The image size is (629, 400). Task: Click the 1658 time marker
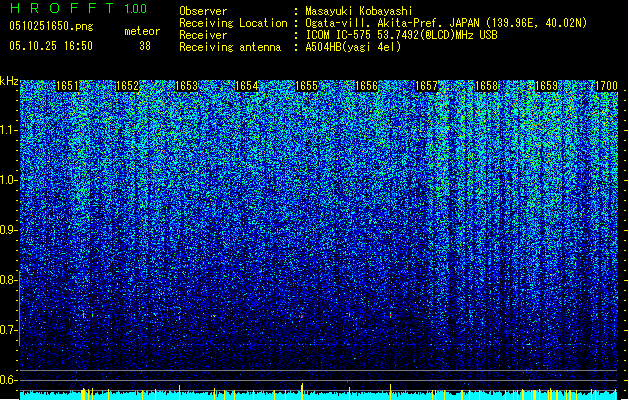(x=486, y=86)
